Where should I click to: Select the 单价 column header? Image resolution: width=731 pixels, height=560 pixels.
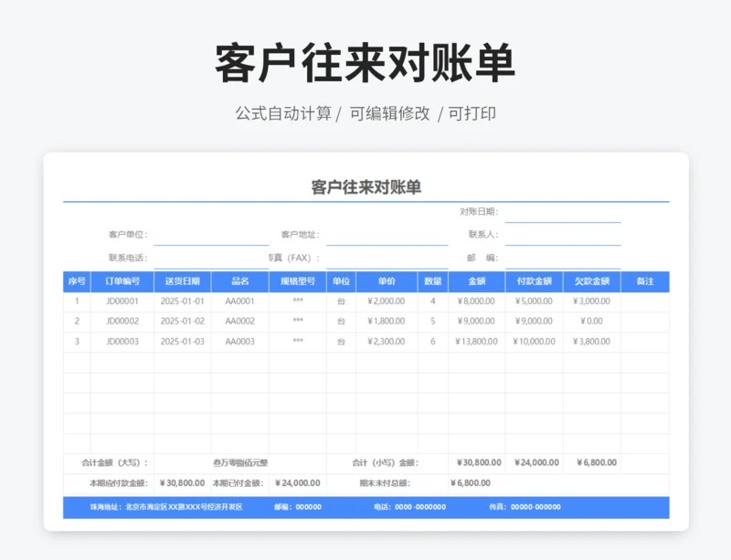[387, 281]
